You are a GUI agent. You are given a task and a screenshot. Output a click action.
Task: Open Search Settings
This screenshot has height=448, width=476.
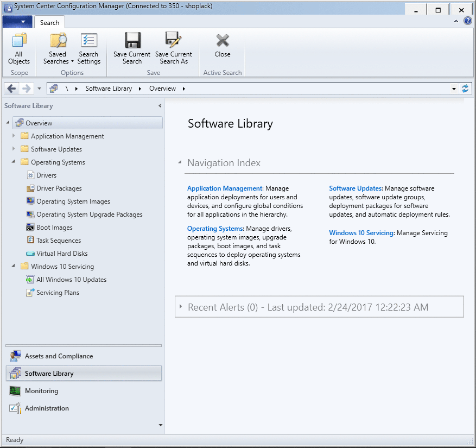point(88,48)
